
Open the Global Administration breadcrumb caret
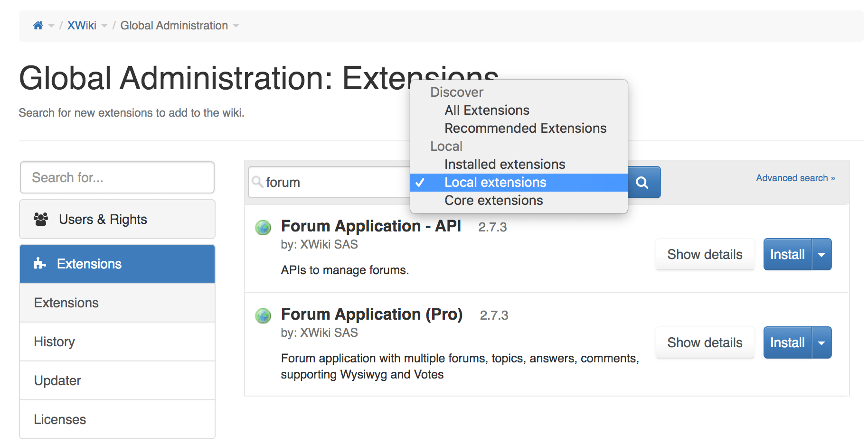tap(236, 26)
